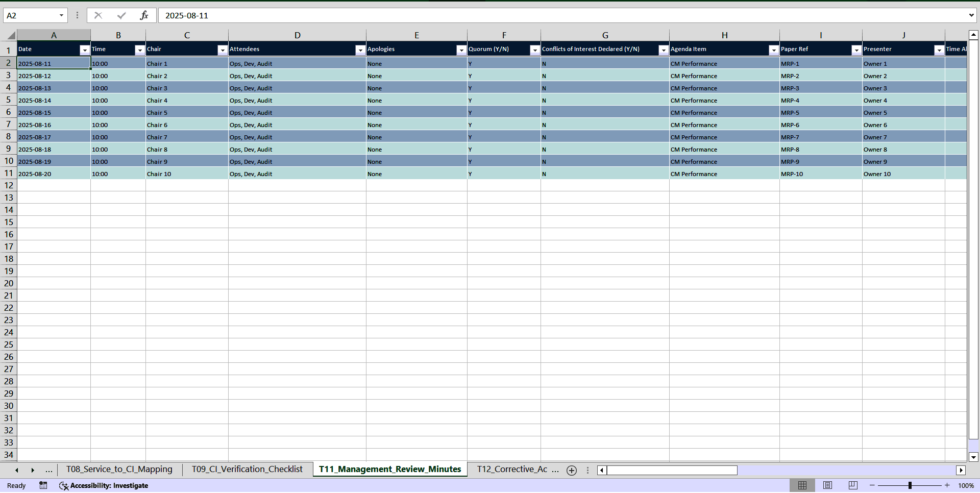
Task: Click the formula bar options dots handle
Action: [x=77, y=15]
